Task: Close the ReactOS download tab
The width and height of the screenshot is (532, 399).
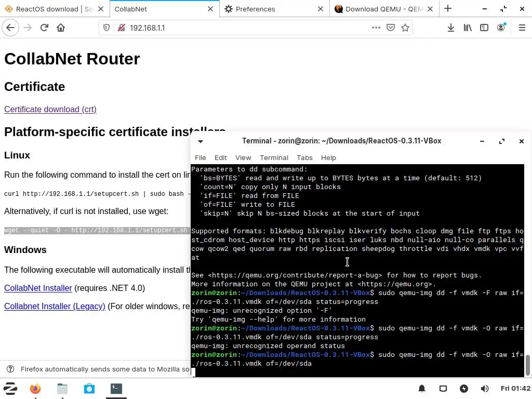Action: tap(101, 9)
